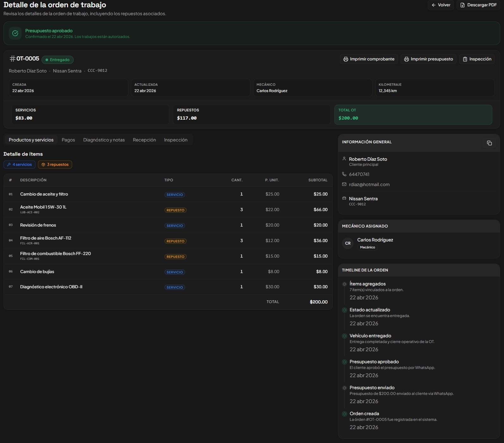Click the Vehículo entregado timeline marker

[x=345, y=336]
